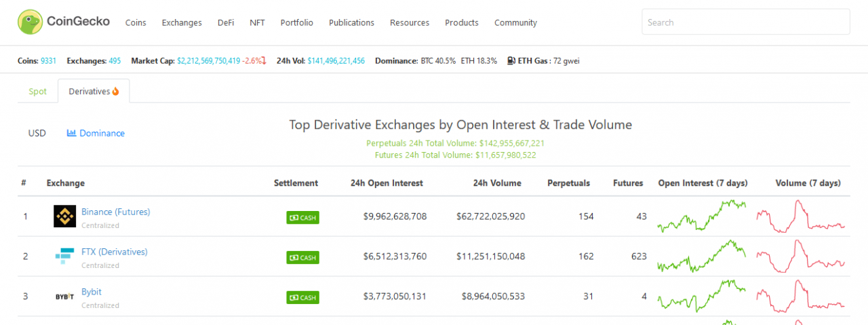
Task: Open the Binance (Futures) link
Action: [x=116, y=212]
